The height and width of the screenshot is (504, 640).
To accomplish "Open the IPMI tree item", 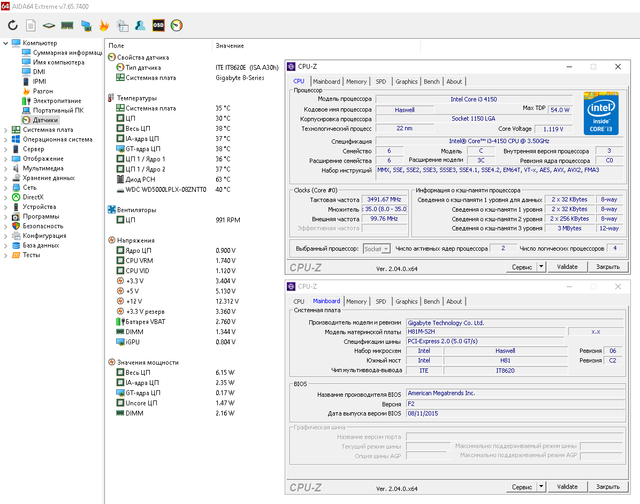I will pos(34,81).
